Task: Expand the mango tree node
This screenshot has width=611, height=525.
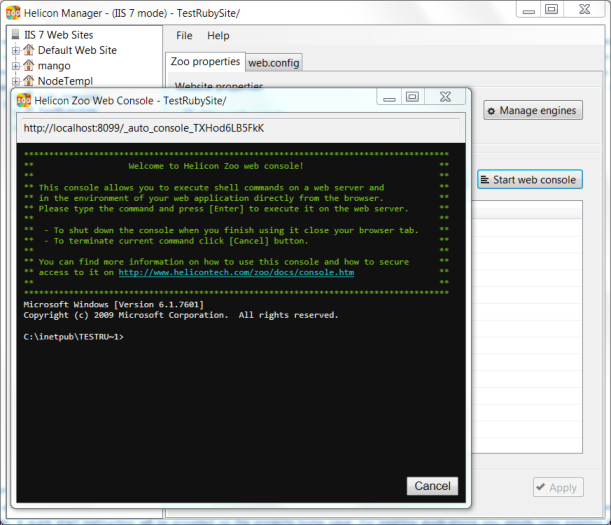Action: point(15,66)
